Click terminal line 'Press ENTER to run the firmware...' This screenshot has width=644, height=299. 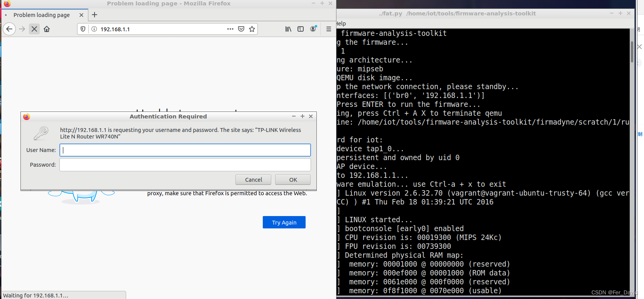point(409,105)
